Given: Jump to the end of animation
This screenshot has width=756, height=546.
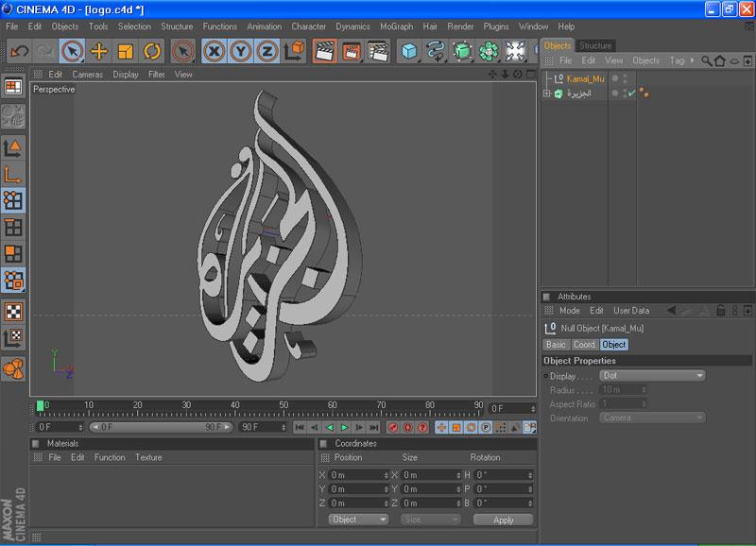Looking at the screenshot, I should 373,428.
